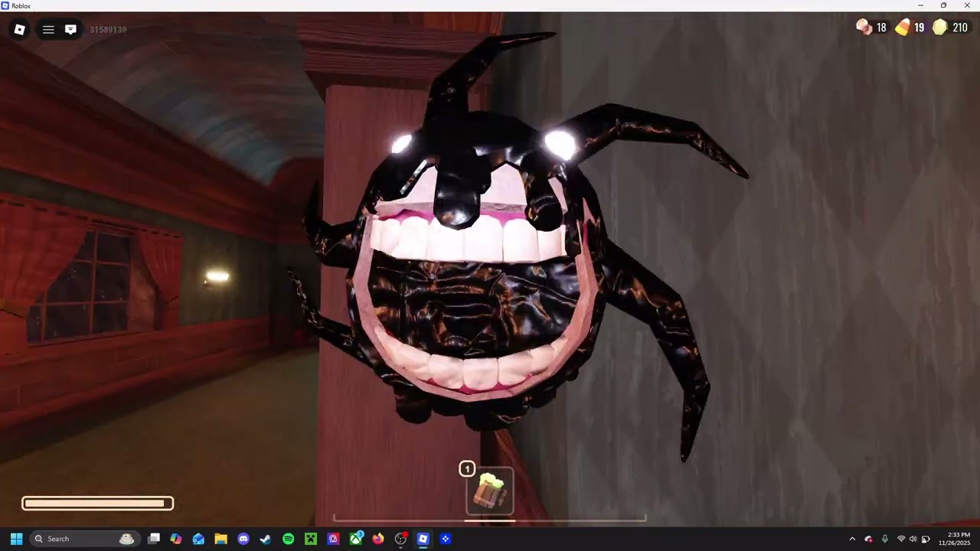
Task: Click the number 18 at top right
Action: 881,28
